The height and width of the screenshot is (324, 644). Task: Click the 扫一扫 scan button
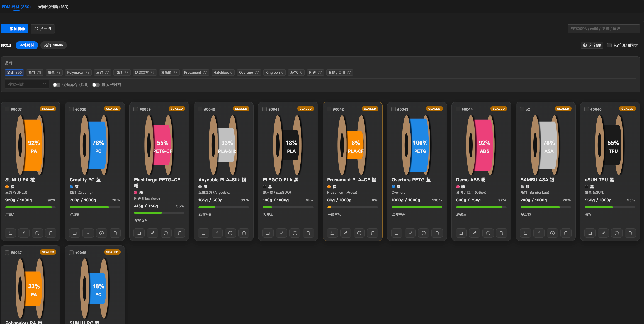coord(43,29)
